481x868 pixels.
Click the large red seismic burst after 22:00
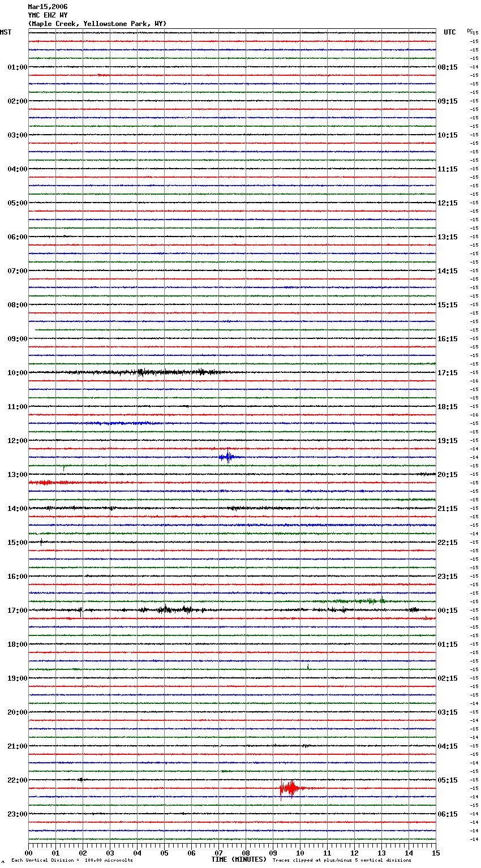coord(290,788)
